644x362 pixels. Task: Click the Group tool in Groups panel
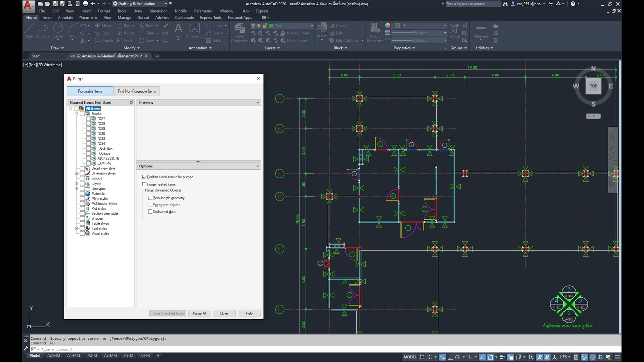tap(455, 30)
